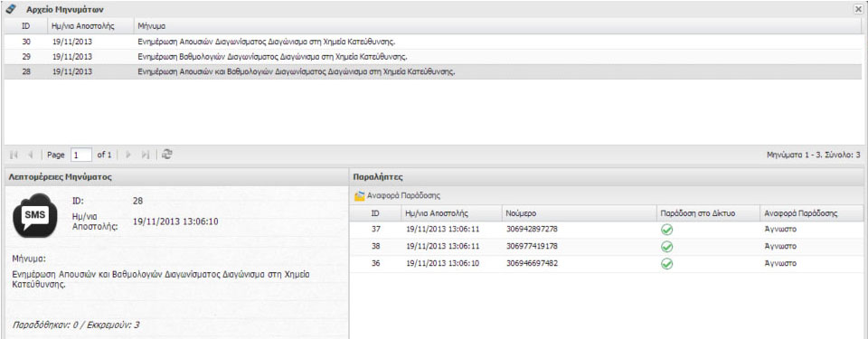The image size is (868, 339).
Task: Sort recipients by their ID column header
Action: click(x=375, y=212)
